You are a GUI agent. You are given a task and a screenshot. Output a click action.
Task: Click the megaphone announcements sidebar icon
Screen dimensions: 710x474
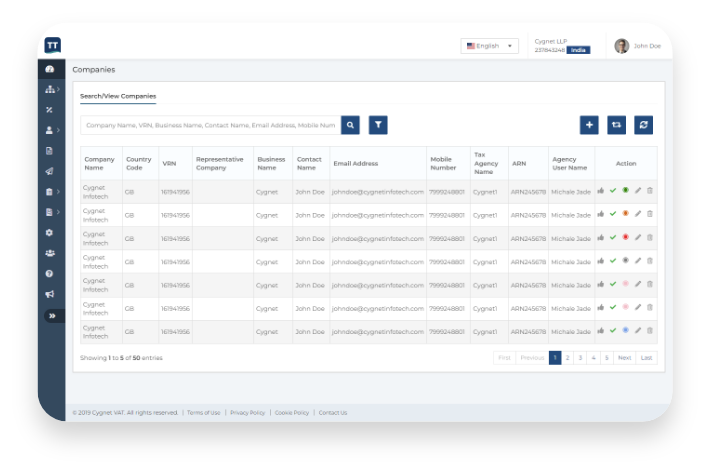49,294
